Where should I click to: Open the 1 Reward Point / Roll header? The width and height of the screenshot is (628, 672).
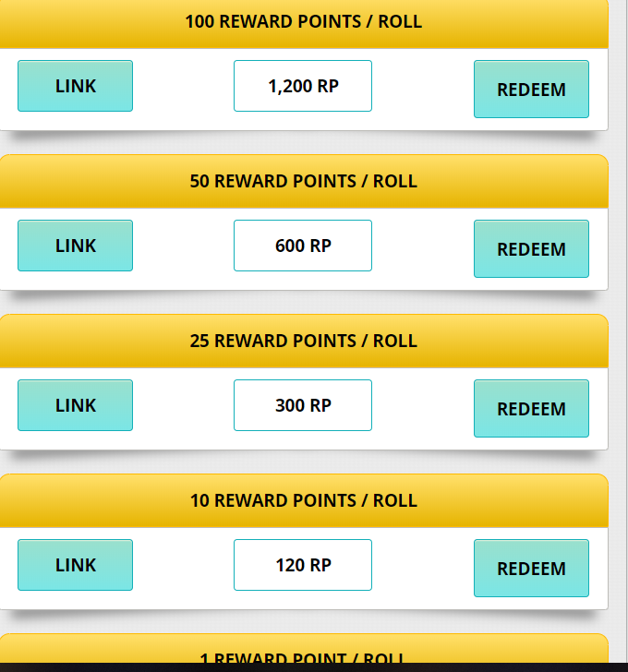click(303, 652)
